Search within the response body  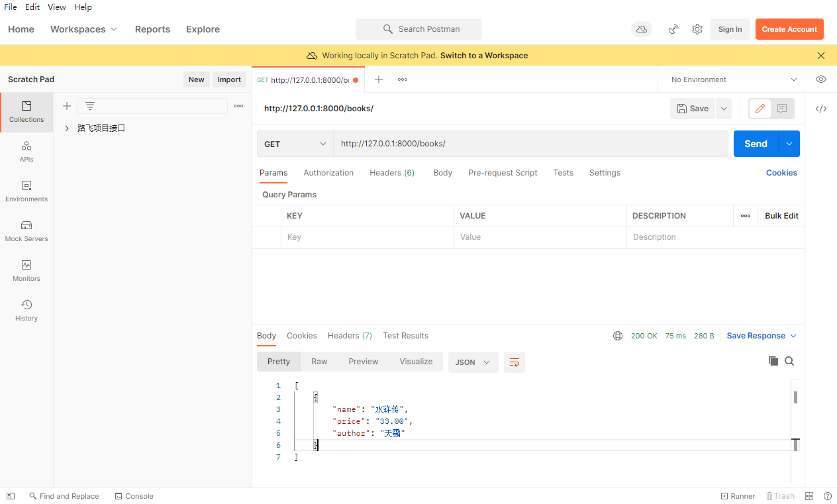[789, 361]
